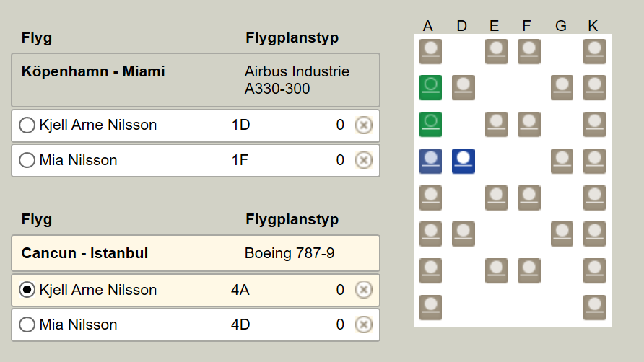Select seat 5K on the seat map
The image size is (644, 362).
point(595,197)
